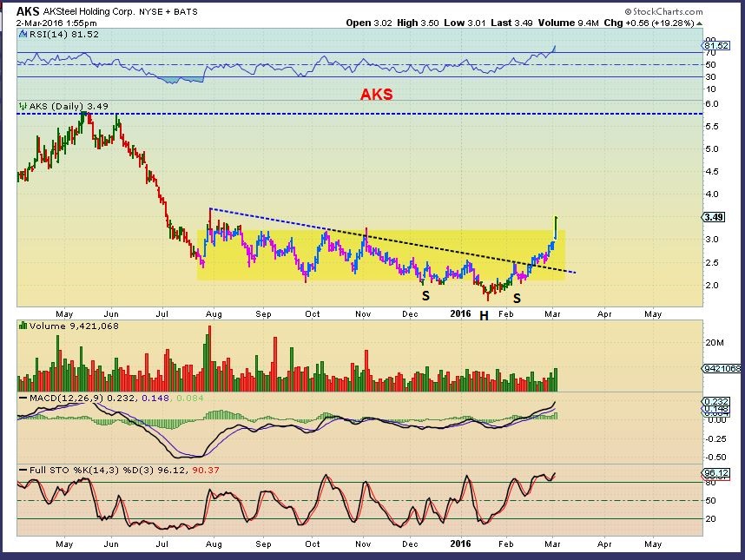Click the left shoulder S label near Dec

[x=425, y=296]
